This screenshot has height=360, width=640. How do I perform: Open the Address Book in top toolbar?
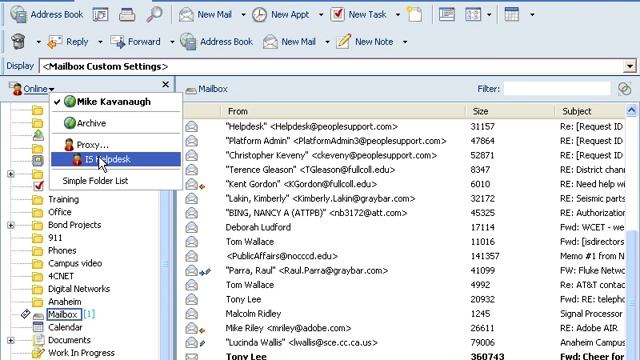[x=46, y=15]
